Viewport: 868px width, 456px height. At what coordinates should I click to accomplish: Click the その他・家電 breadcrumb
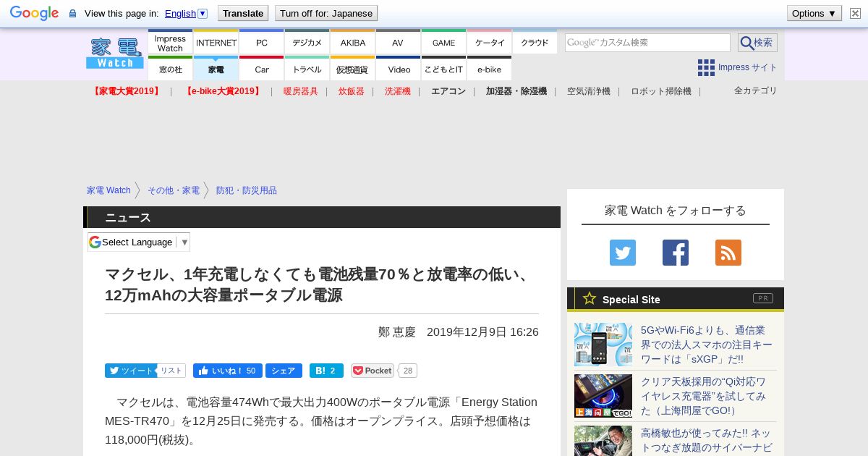174,190
